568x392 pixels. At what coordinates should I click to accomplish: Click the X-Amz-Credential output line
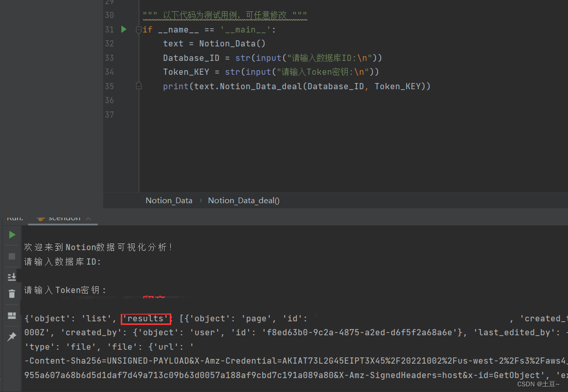[296, 361]
